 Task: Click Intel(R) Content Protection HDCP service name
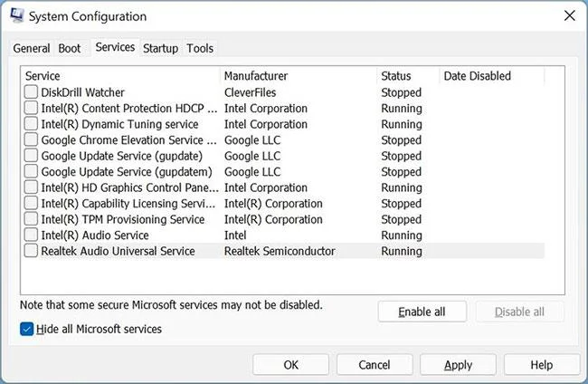click(129, 109)
